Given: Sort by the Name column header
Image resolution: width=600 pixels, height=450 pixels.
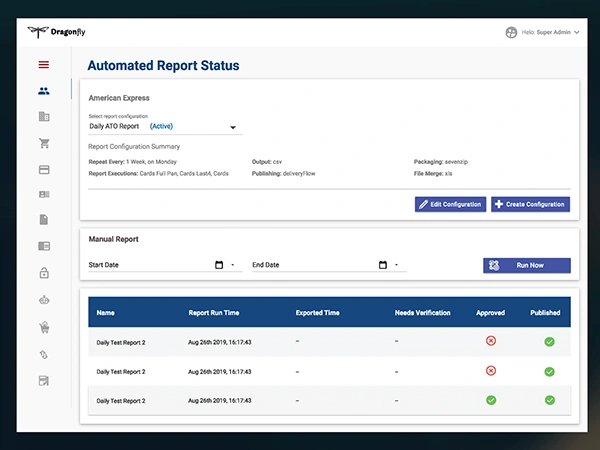Looking at the screenshot, I should 106,313.
